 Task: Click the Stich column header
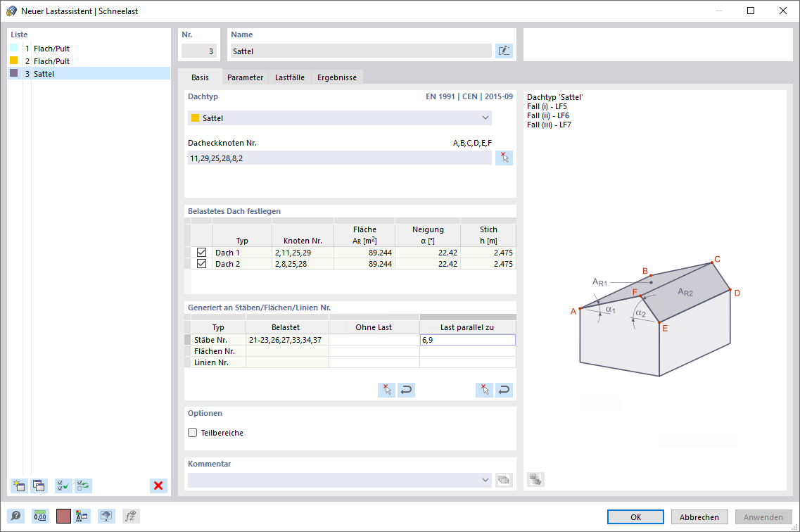pyautogui.click(x=488, y=235)
